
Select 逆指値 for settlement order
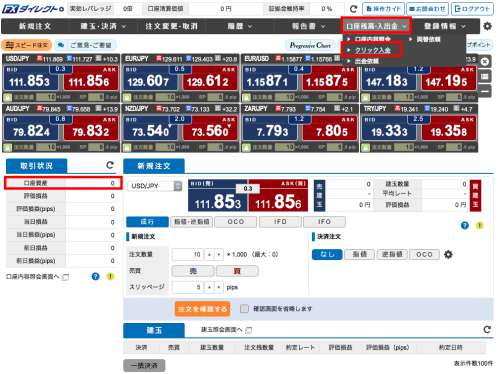pos(392,254)
